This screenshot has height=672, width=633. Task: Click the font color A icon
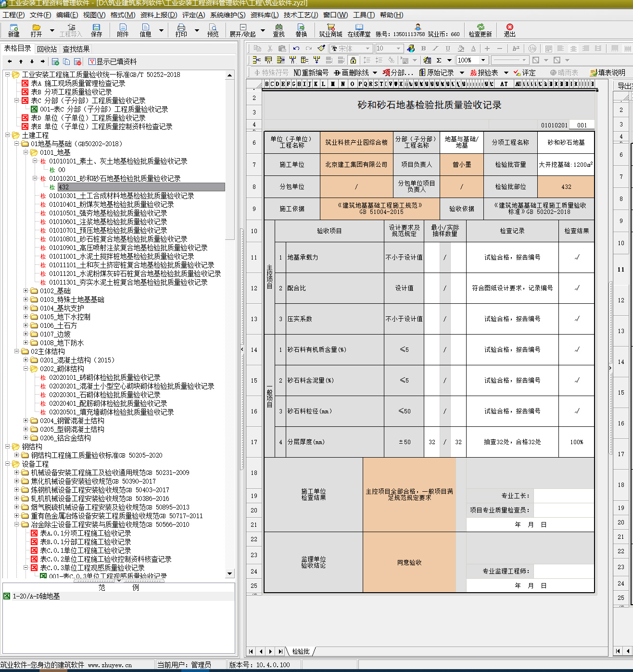[473, 49]
